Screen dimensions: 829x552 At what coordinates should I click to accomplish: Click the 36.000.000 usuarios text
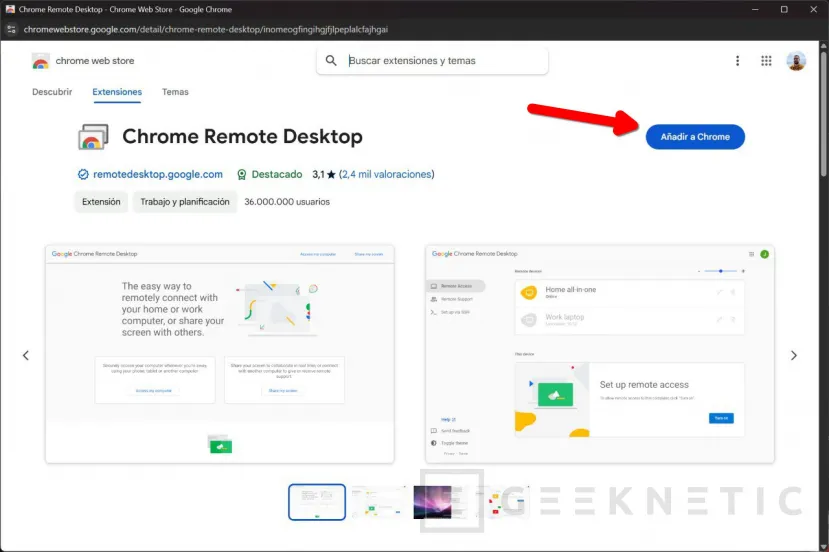[x=287, y=202]
